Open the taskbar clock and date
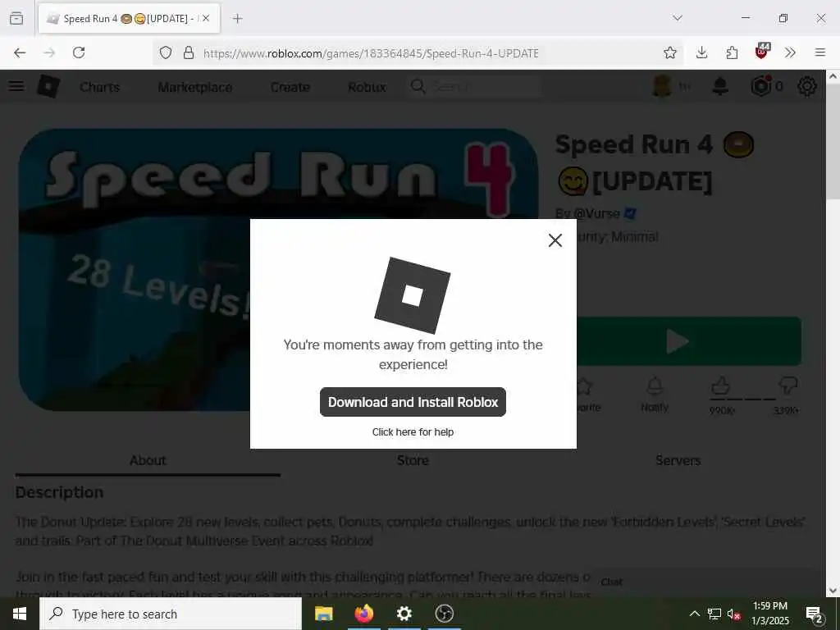The height and width of the screenshot is (630, 840). 769,614
